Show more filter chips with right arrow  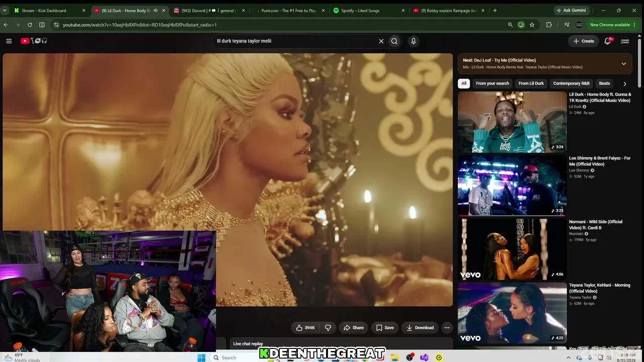tap(625, 84)
